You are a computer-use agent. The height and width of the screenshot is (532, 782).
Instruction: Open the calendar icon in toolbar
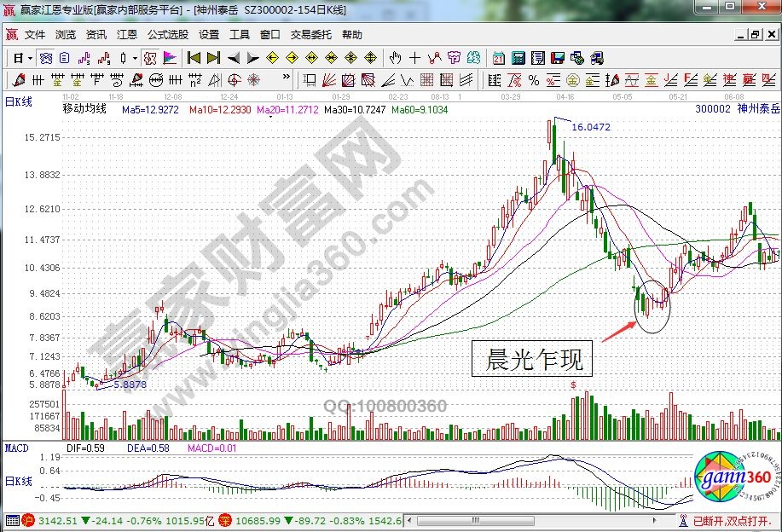498,58
